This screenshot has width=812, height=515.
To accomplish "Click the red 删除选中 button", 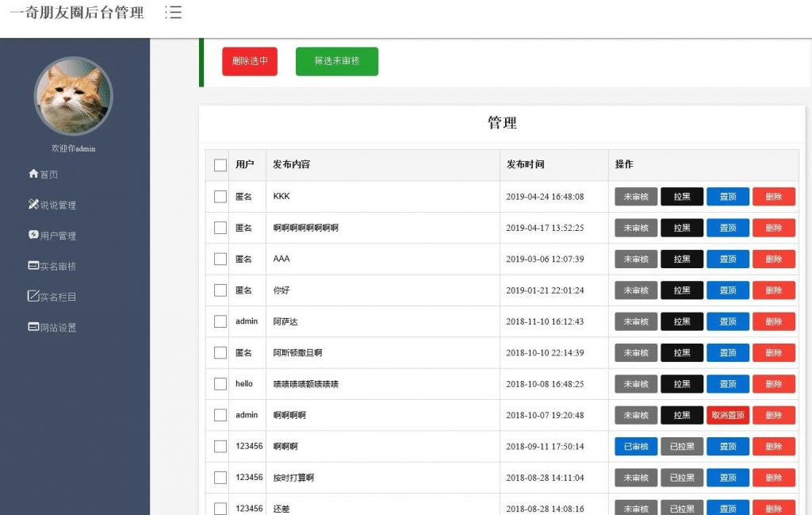I will point(249,60).
